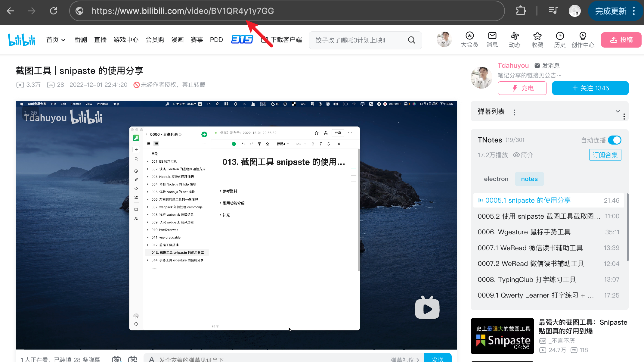Open the 消息 messages inbox

492,39
